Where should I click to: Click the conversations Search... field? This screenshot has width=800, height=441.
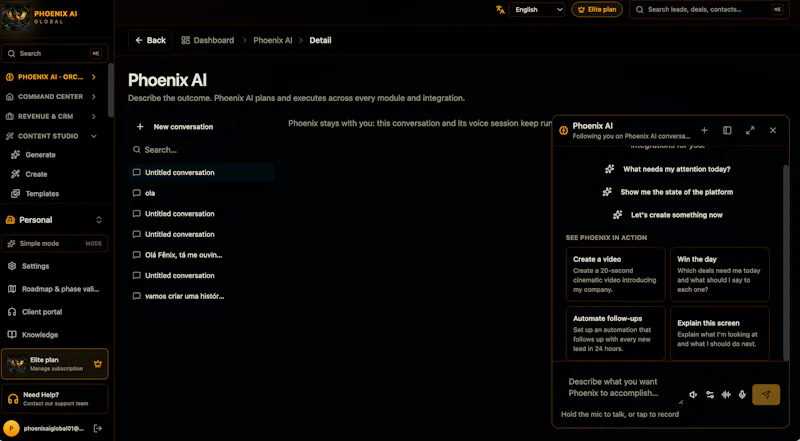tap(202, 150)
